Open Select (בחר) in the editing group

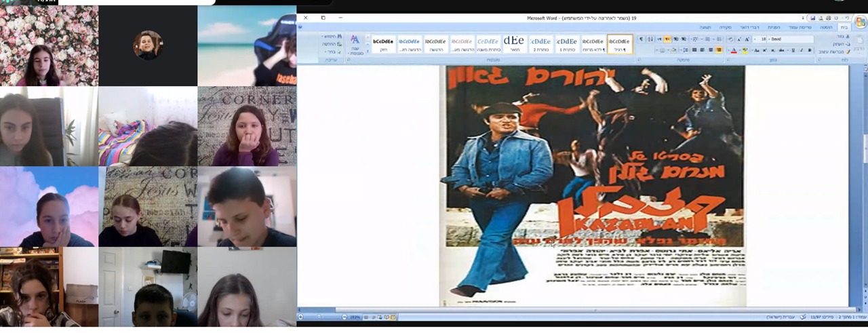coord(333,52)
